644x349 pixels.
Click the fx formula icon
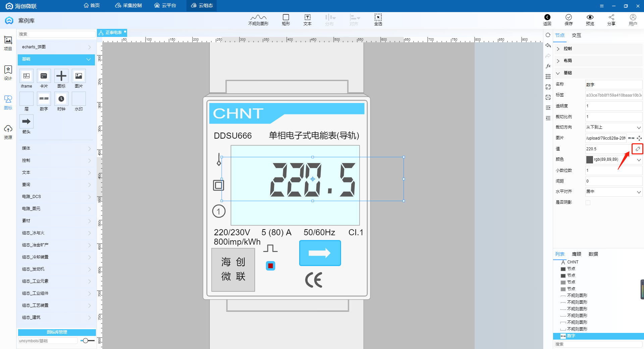(x=548, y=66)
